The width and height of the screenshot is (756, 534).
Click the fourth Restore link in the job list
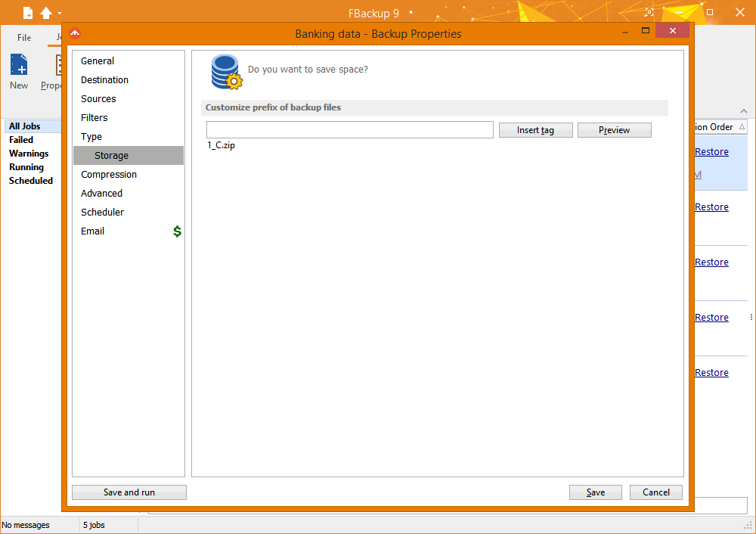711,318
